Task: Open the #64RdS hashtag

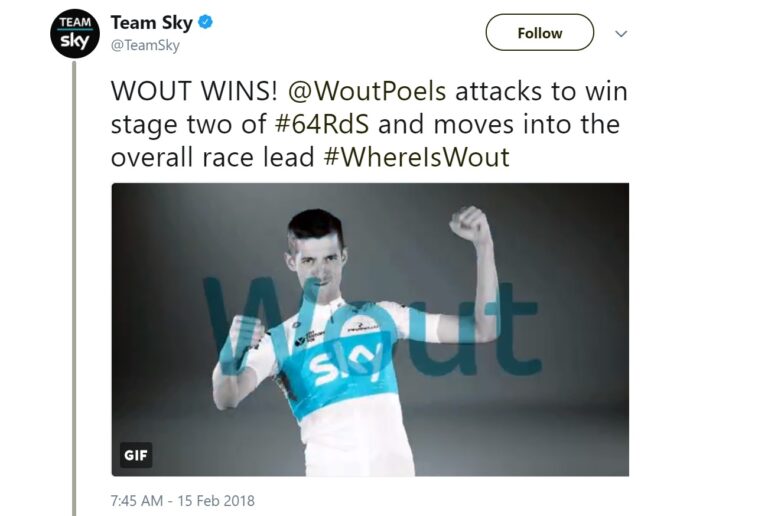Action: pos(321,124)
